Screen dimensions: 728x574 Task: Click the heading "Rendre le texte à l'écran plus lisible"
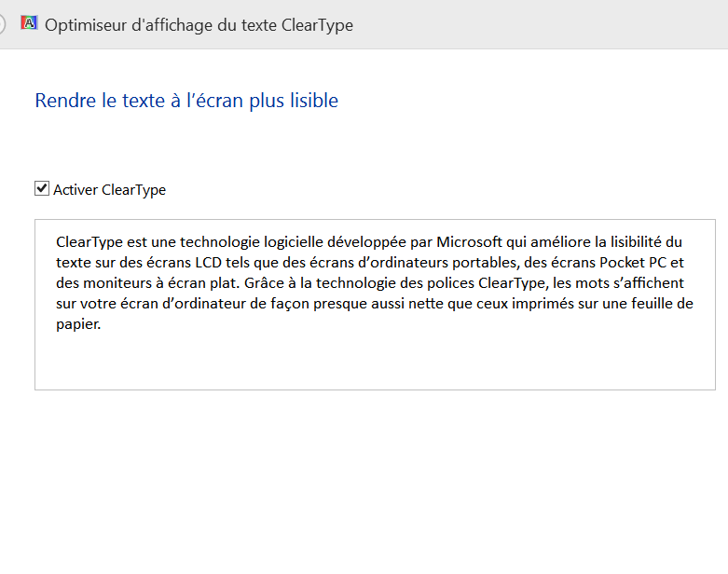coord(186,101)
